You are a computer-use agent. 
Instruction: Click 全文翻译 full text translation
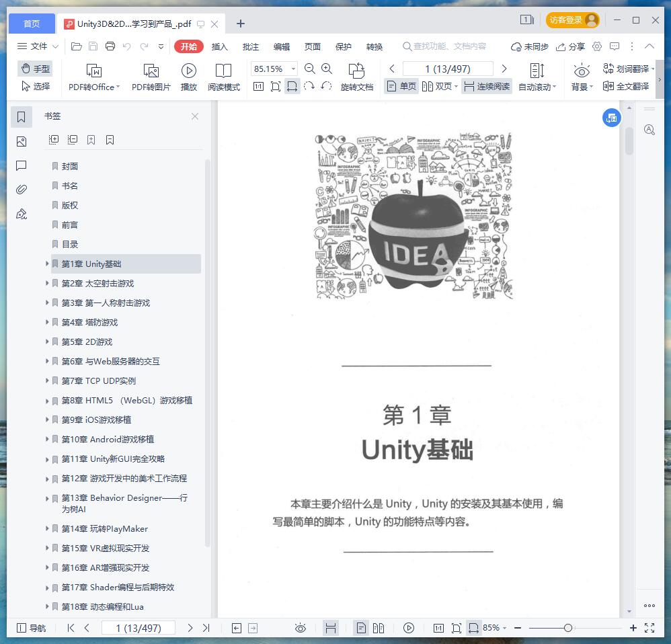click(x=626, y=87)
